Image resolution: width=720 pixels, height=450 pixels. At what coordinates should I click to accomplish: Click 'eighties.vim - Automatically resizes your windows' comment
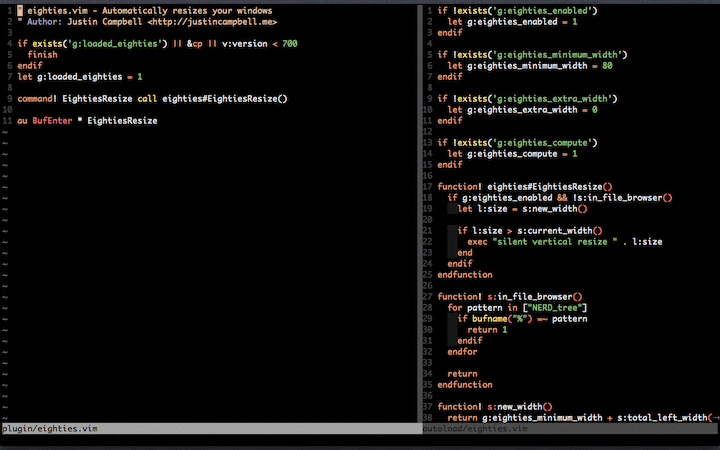click(150, 11)
